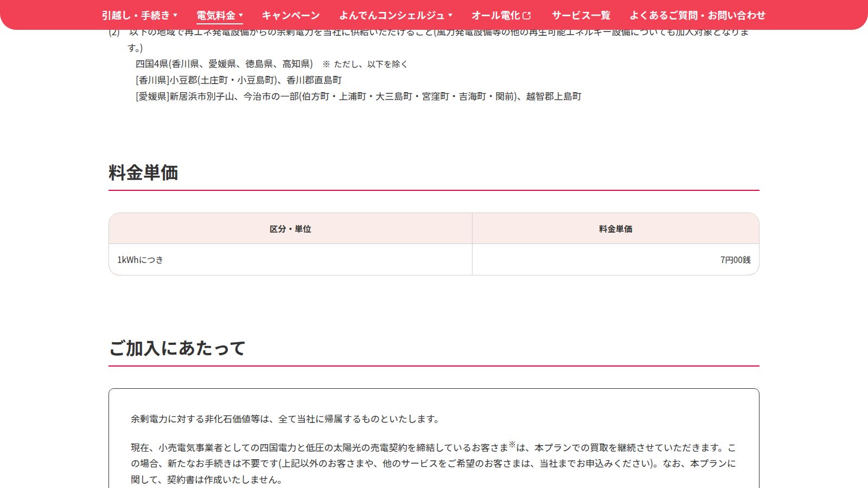Go to the サービス一覧 page
Viewport: 868px width, 488px height.
pyautogui.click(x=581, y=15)
